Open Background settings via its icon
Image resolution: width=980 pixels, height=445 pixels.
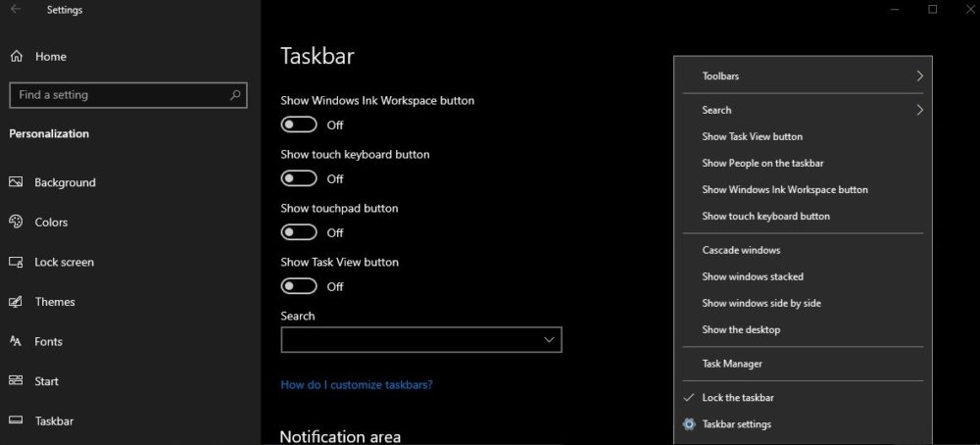point(16,182)
